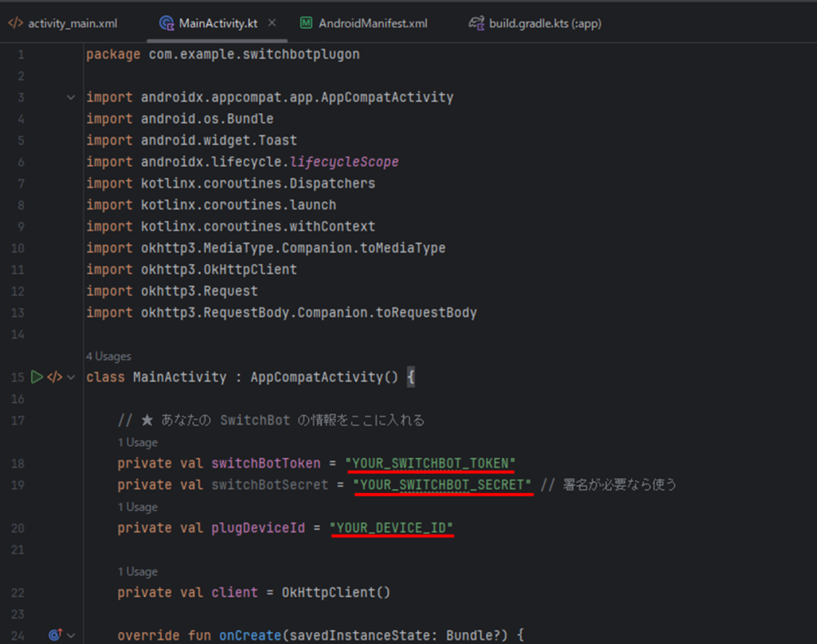Click the "4 Usages" hint above MainActivity
817x644 pixels.
point(109,356)
